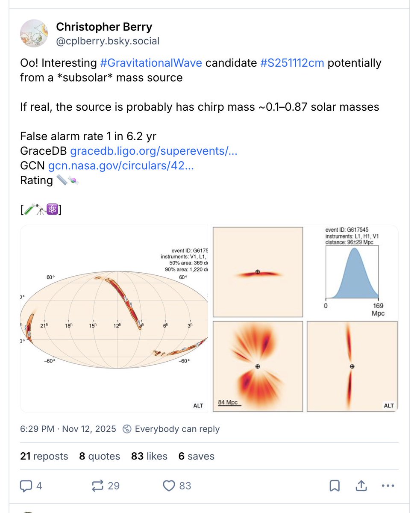Viewport: 420px width, 513px height.
Task: Click Christopher Berry's profile avatar
Action: click(34, 34)
